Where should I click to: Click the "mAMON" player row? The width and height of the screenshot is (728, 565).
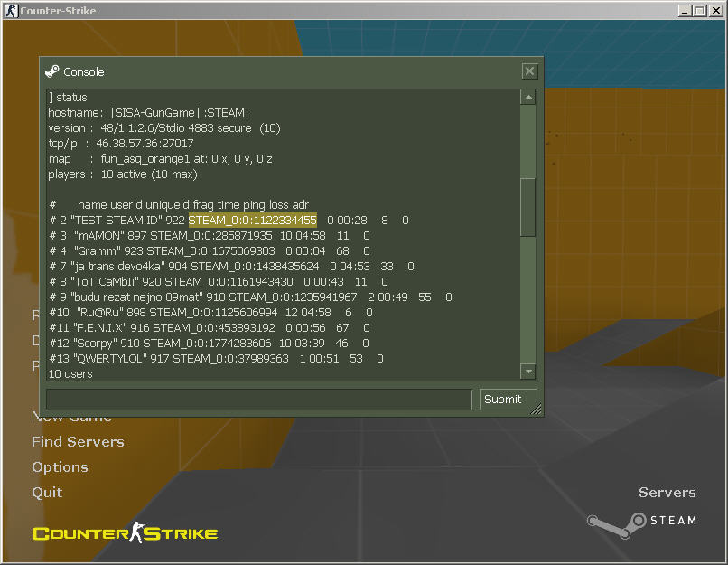tap(210, 236)
